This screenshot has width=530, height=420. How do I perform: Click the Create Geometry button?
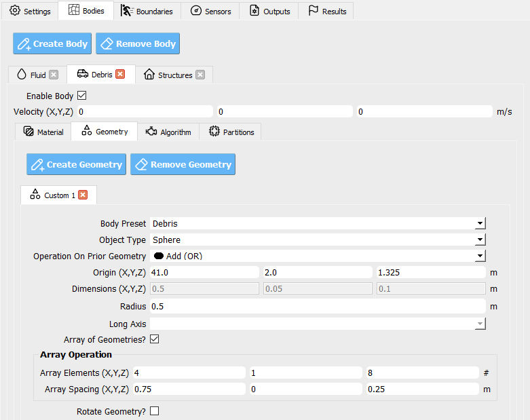click(x=77, y=165)
